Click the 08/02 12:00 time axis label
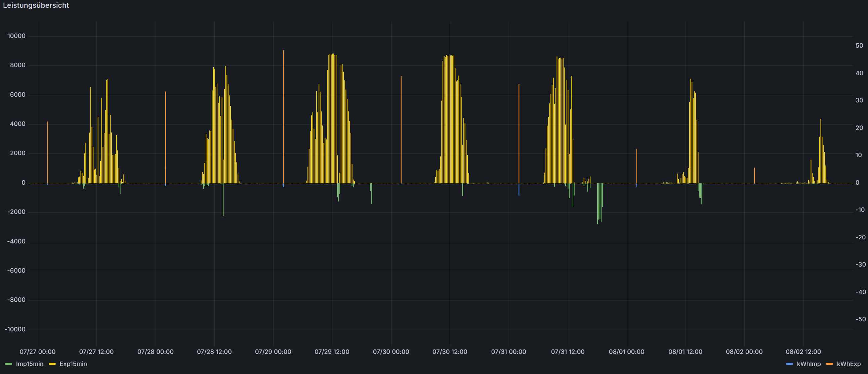Image resolution: width=868 pixels, height=374 pixels. (803, 352)
